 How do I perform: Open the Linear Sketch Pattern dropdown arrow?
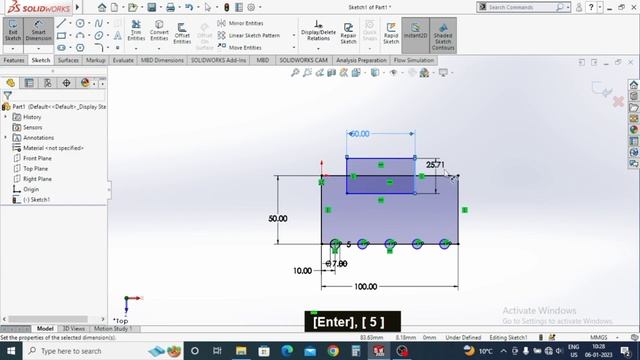294,36
